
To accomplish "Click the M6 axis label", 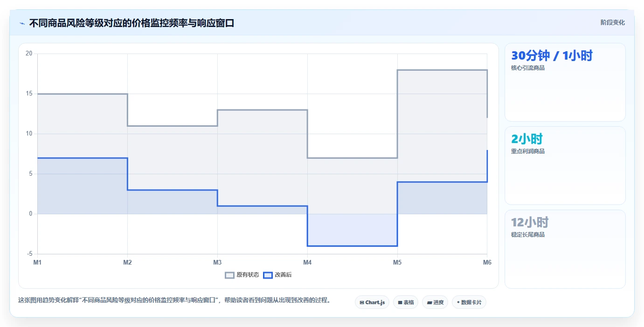I will 487,262.
